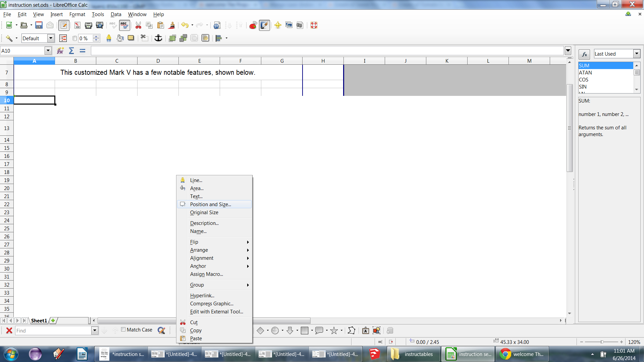Viewport: 644px width, 362px height.
Task: Toggle Edit File mode icon
Action: point(64,25)
